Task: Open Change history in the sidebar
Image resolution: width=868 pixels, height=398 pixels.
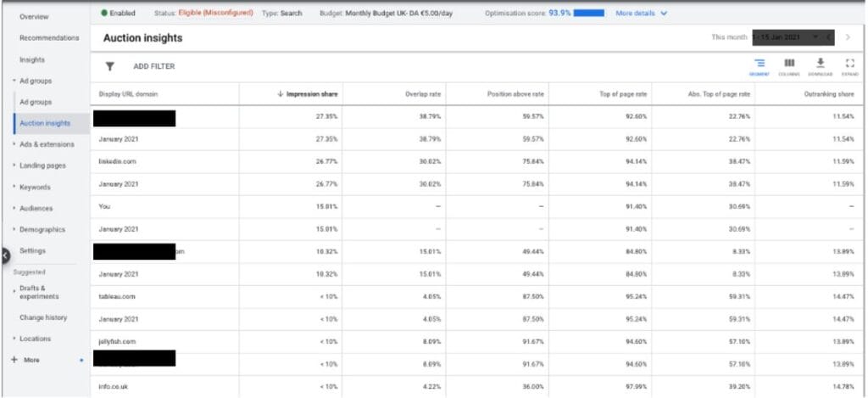Action: [43, 317]
